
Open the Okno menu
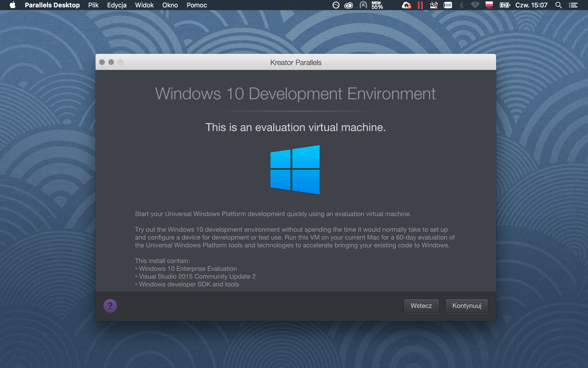click(170, 5)
